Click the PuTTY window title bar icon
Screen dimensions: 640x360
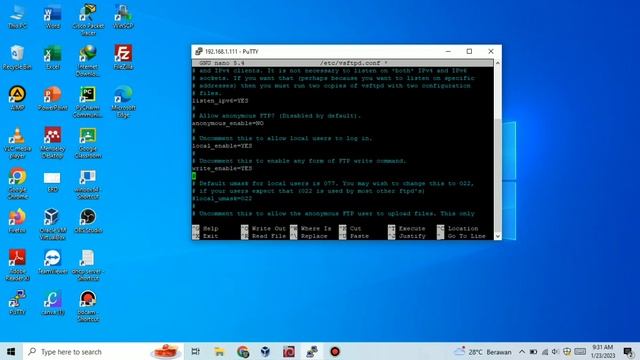click(199, 51)
